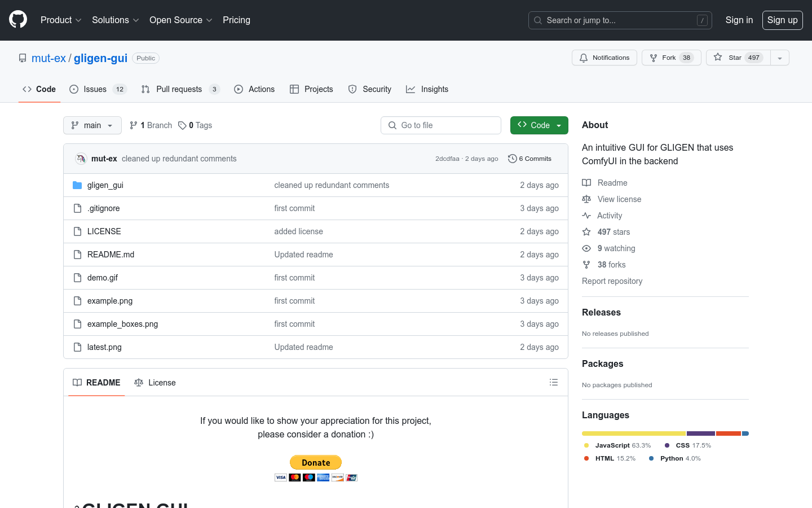The height and width of the screenshot is (508, 812).
Task: Open the main branch dropdown
Action: click(92, 125)
